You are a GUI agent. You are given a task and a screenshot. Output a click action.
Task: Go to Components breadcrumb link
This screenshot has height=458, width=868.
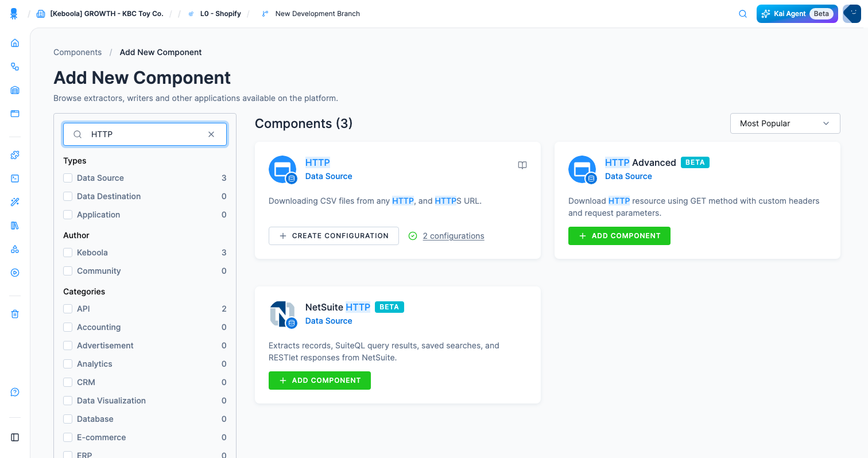(x=77, y=52)
